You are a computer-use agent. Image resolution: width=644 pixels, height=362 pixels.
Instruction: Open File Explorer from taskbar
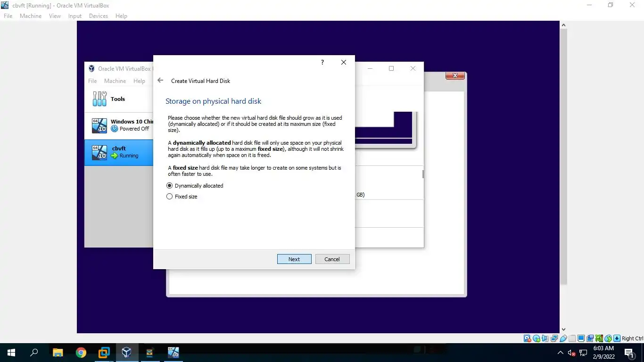pyautogui.click(x=58, y=352)
